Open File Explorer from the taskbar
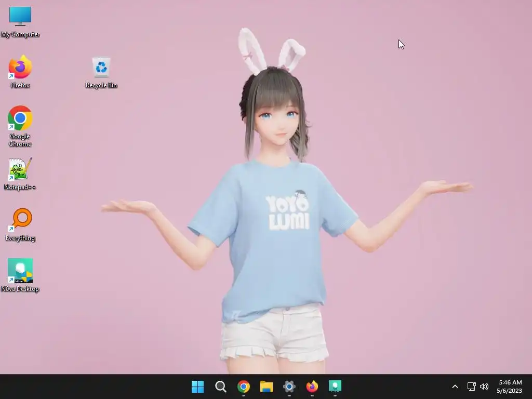The width and height of the screenshot is (532, 399). click(267, 387)
